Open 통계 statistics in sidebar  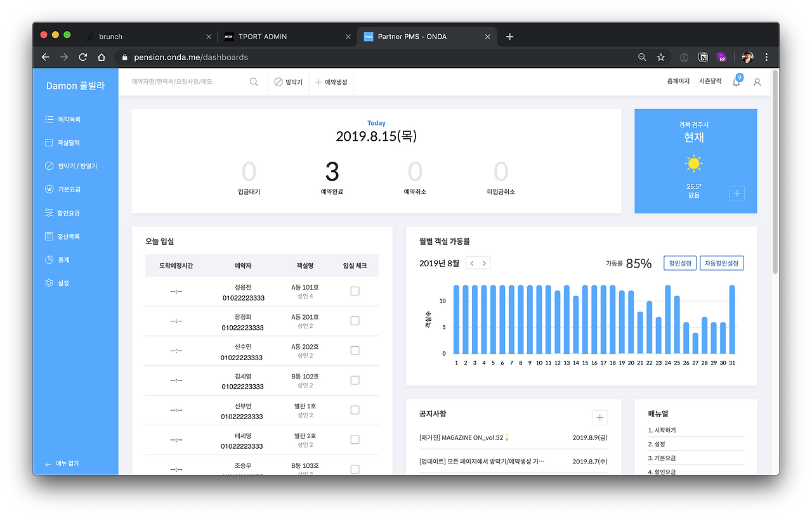57,260
